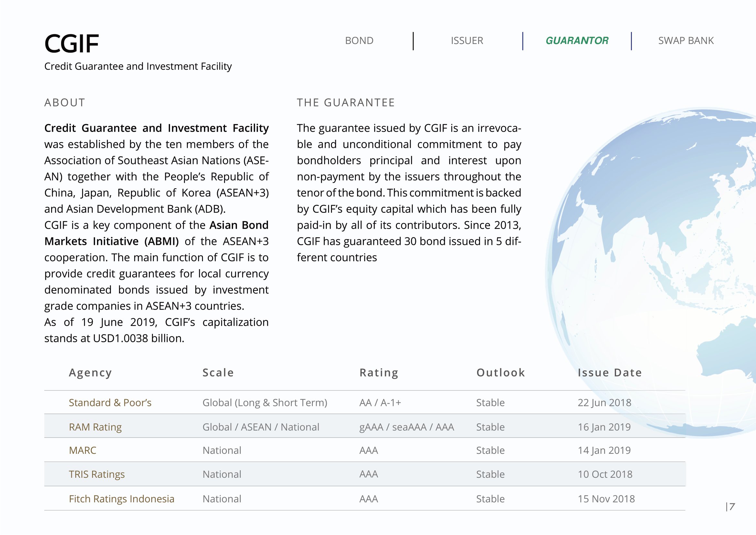
Task: Open Fitch Ratings Indonesia entry
Action: [122, 499]
